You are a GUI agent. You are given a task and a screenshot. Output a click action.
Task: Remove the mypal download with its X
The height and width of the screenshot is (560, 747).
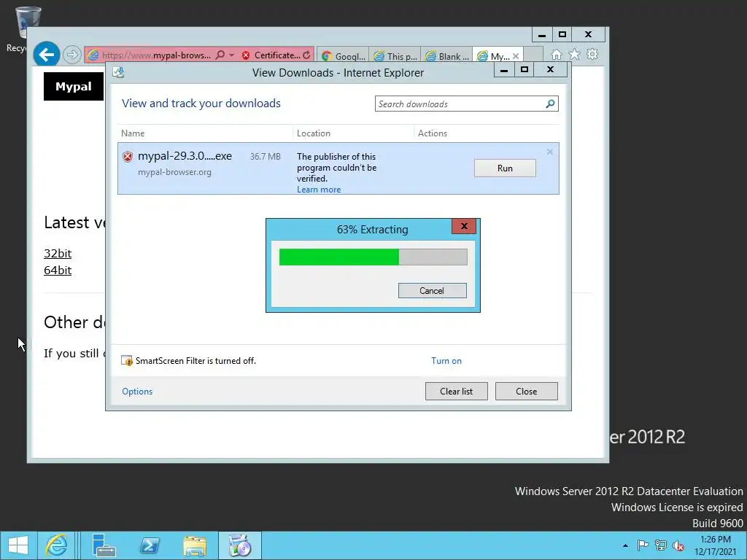550,152
